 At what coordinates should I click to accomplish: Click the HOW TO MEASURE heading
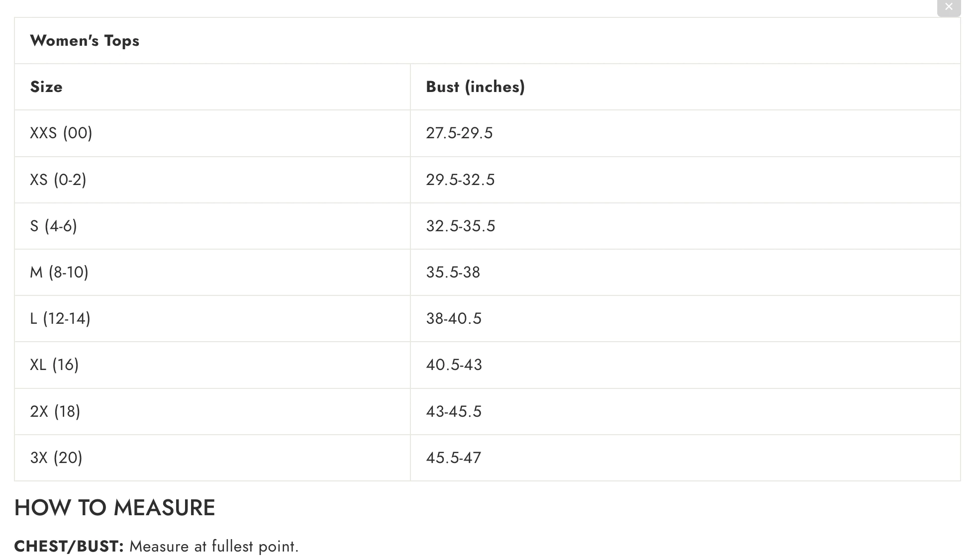point(114,508)
